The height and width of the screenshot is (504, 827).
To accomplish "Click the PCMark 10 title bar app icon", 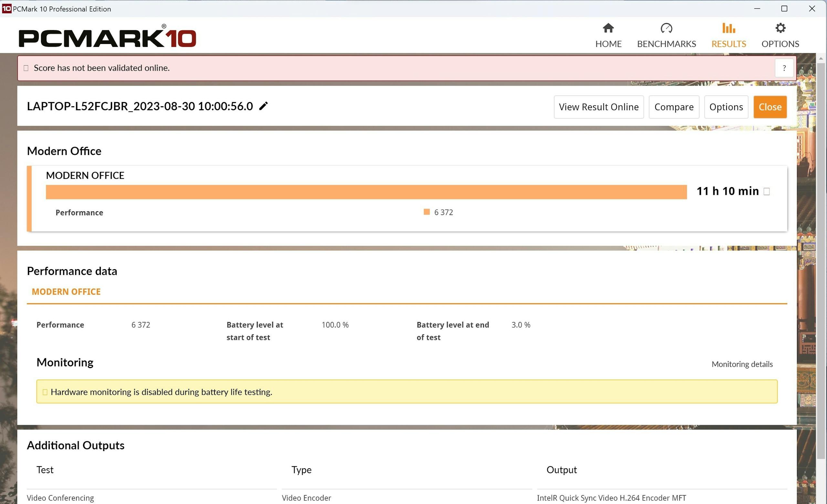I will 6,9.
